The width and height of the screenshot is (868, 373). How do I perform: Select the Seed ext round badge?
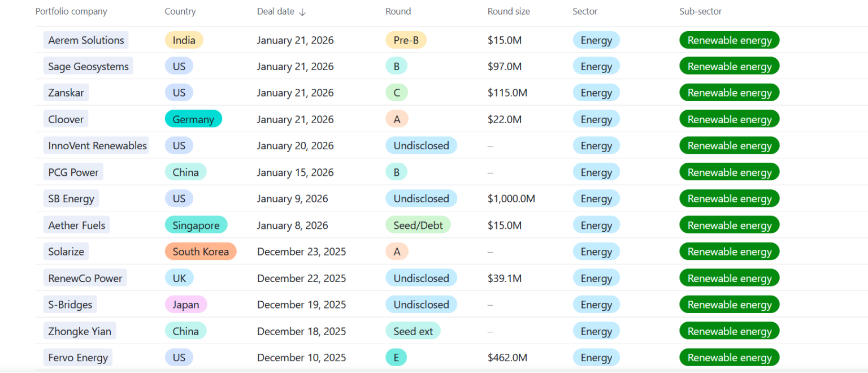(413, 331)
